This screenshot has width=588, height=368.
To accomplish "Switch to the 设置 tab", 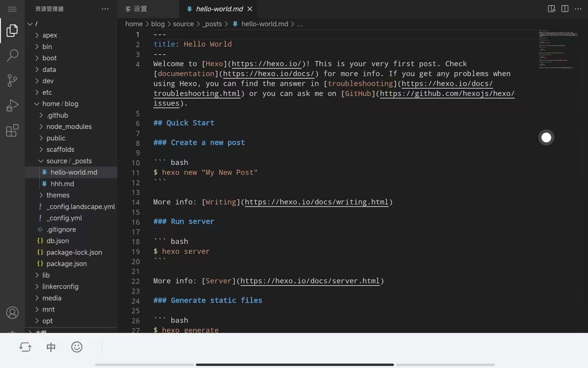I will coord(140,9).
